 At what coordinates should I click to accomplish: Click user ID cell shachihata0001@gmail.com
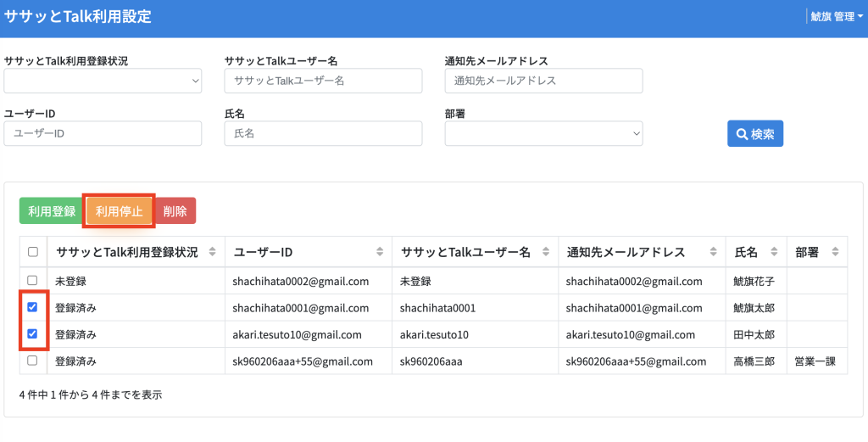point(301,308)
